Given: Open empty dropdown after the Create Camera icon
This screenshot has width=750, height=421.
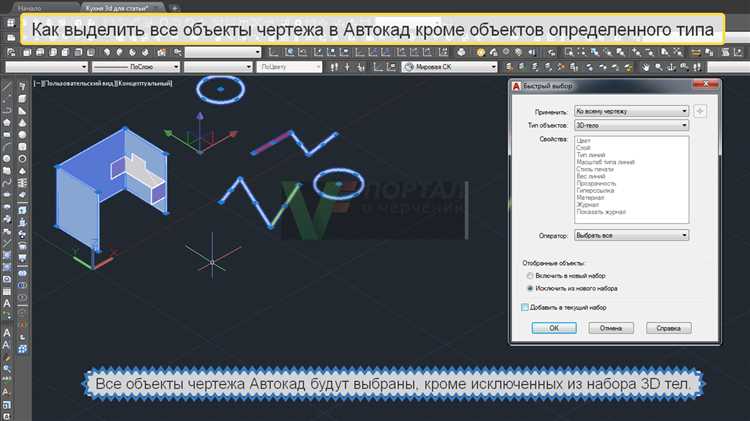Looking at the screenshot, I should pyautogui.click(x=223, y=52).
